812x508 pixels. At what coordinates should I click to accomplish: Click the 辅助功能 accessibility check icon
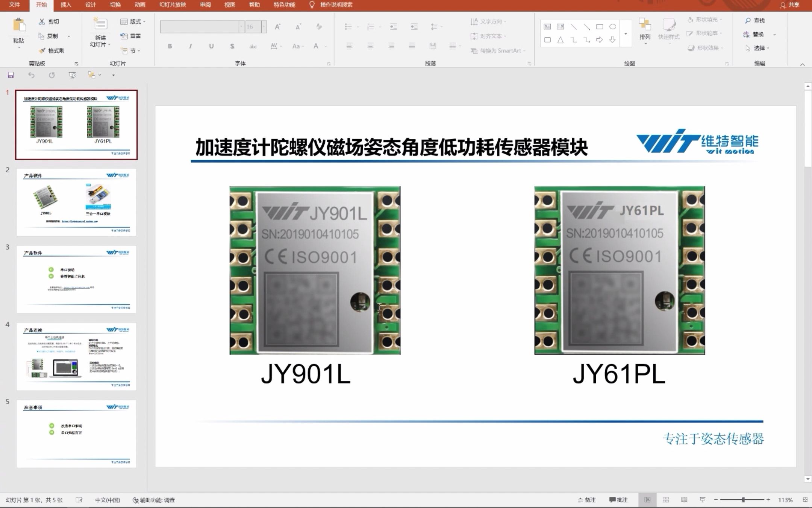point(135,500)
